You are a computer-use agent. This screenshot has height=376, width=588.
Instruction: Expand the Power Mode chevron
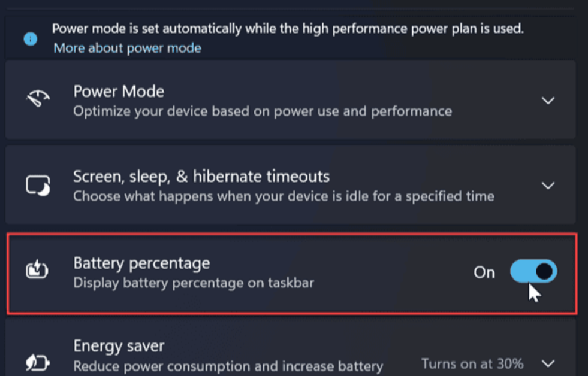click(548, 101)
